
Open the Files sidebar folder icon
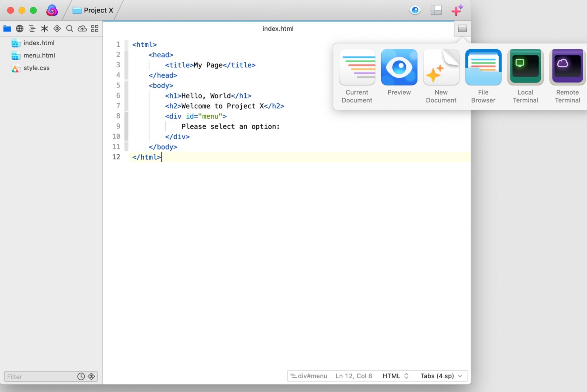[7, 29]
